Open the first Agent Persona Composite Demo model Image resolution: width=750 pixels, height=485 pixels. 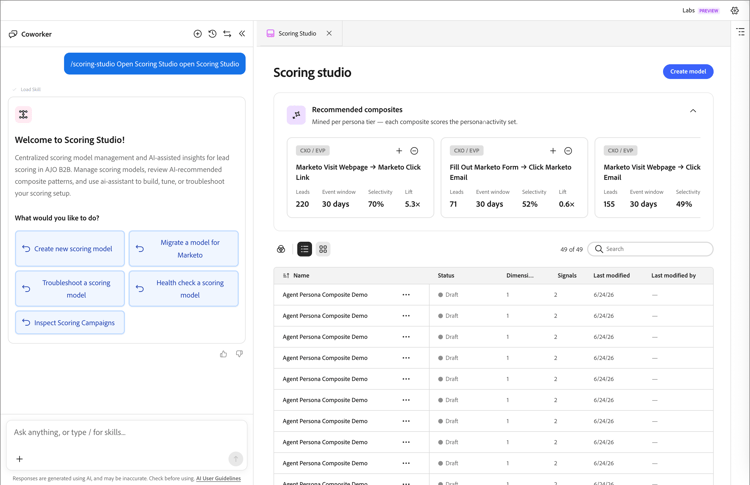click(325, 295)
